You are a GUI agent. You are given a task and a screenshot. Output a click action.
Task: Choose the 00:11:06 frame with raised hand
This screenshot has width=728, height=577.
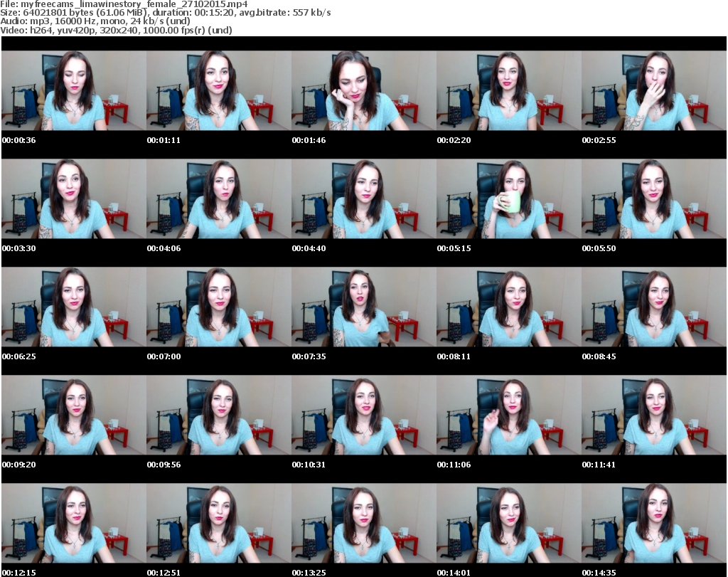coord(509,415)
